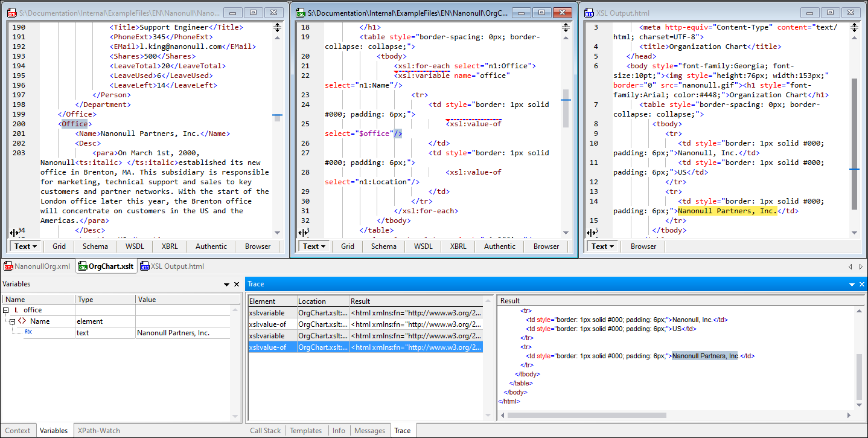Collapse the office variable tree node
This screenshot has width=868, height=438.
pyautogui.click(x=6, y=310)
